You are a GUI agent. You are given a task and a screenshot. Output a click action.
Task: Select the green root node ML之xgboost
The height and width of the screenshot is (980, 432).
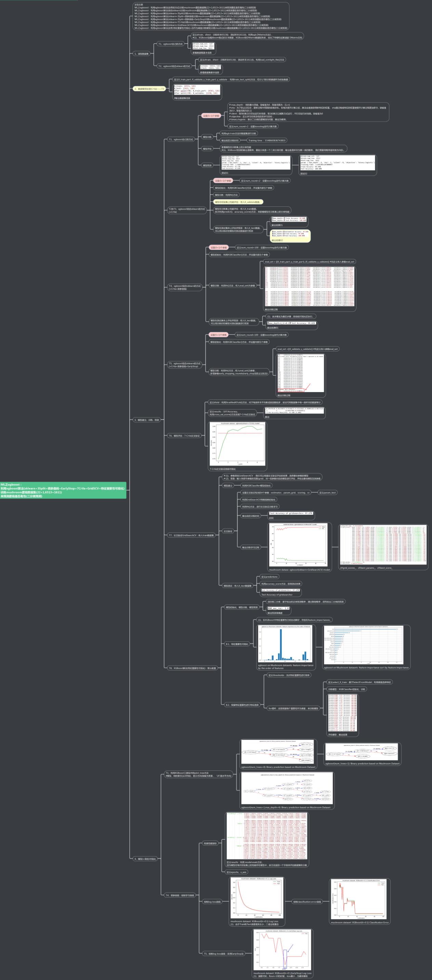point(63,490)
